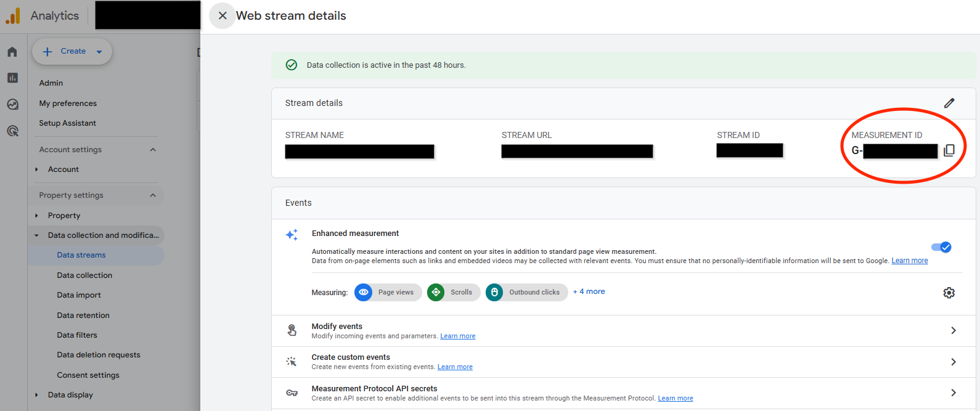The image size is (980, 411).
Task: Open Data retention settings
Action: pos(83,315)
